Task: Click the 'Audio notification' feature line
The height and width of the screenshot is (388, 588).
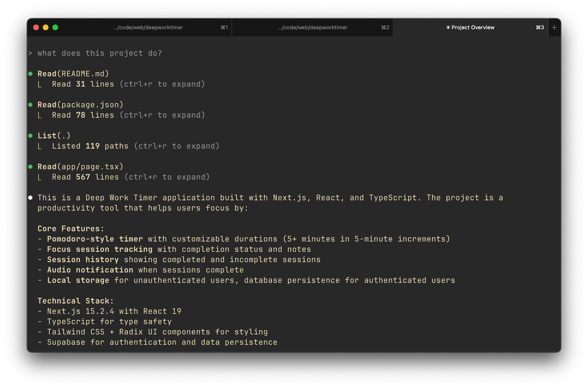Action: pos(141,270)
